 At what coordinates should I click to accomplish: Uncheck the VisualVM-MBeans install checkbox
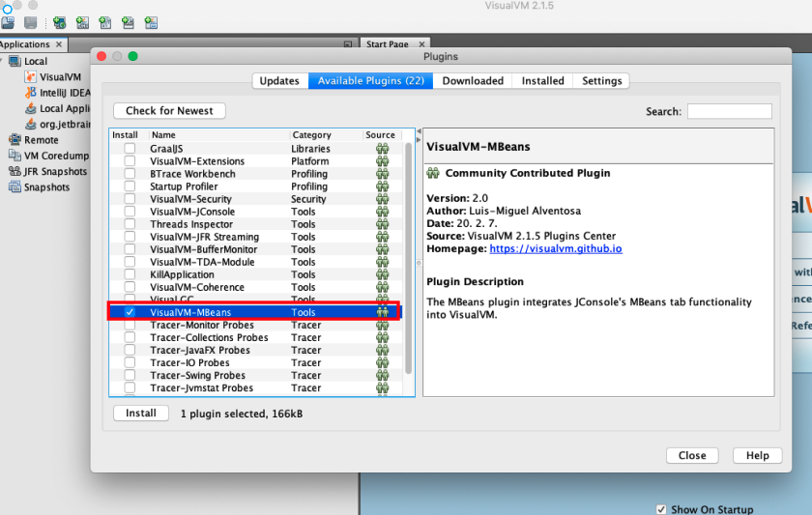click(130, 312)
